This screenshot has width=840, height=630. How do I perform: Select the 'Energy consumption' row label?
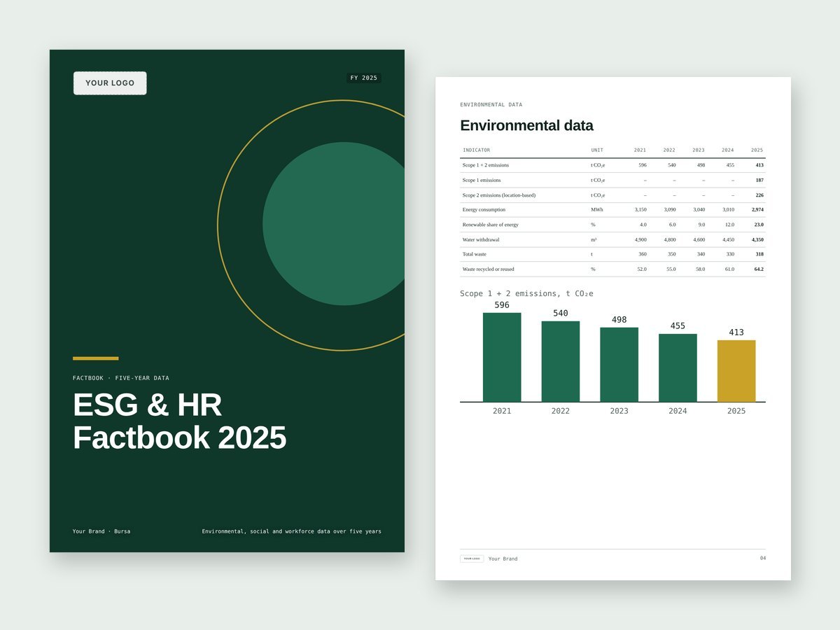[x=484, y=209]
